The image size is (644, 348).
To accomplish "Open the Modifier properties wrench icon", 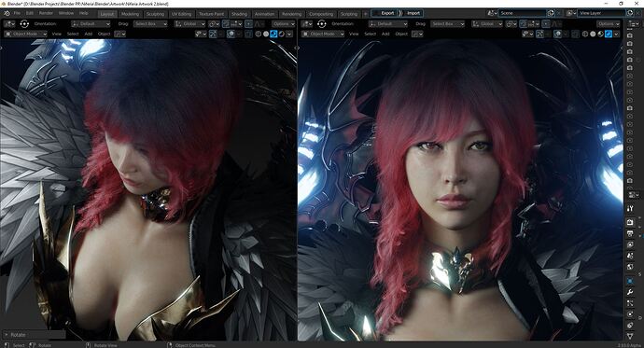I will 630,292.
